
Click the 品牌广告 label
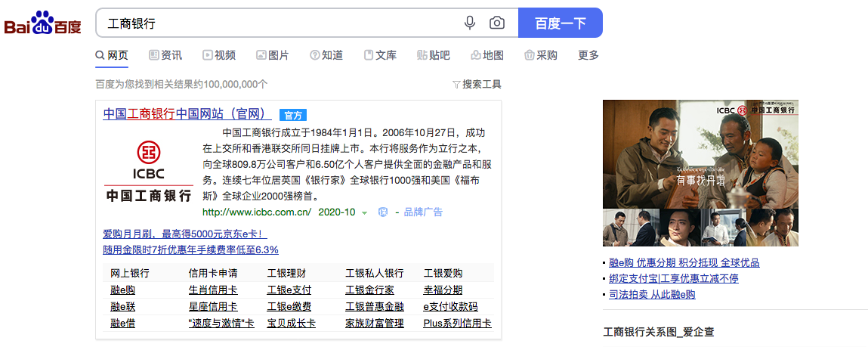[424, 212]
